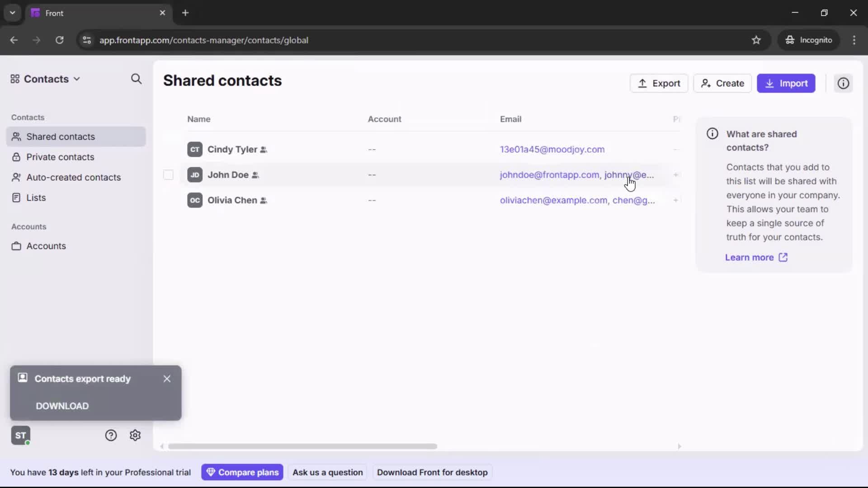
Task: Click the Import button
Action: tap(787, 83)
